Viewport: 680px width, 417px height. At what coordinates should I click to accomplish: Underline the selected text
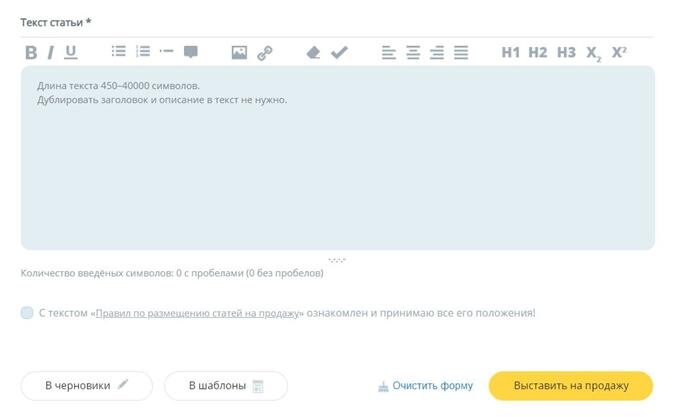point(71,52)
